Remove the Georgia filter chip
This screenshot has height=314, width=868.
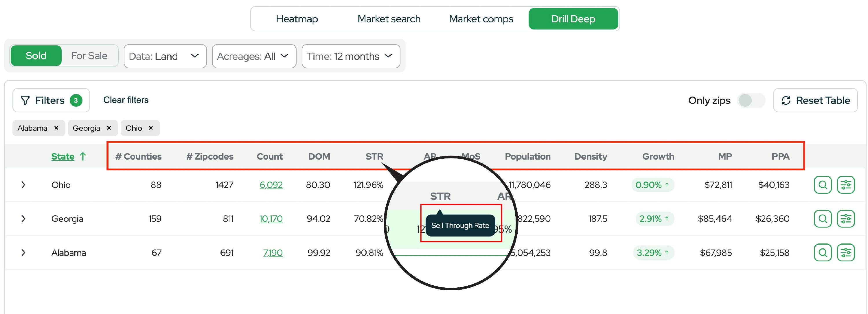click(109, 128)
